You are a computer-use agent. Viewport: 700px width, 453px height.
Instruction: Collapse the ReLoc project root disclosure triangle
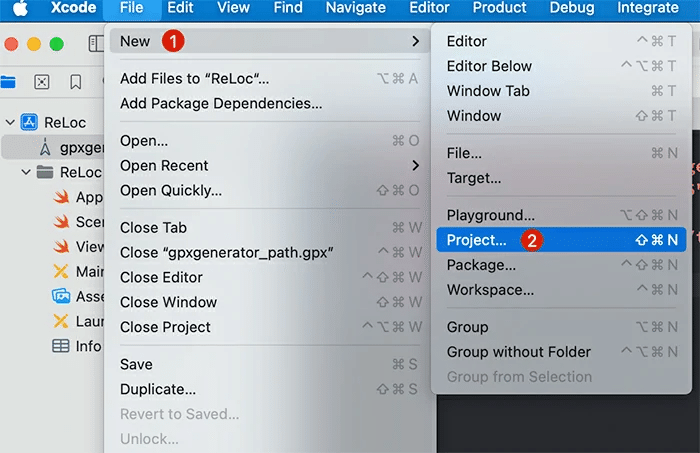click(10, 122)
